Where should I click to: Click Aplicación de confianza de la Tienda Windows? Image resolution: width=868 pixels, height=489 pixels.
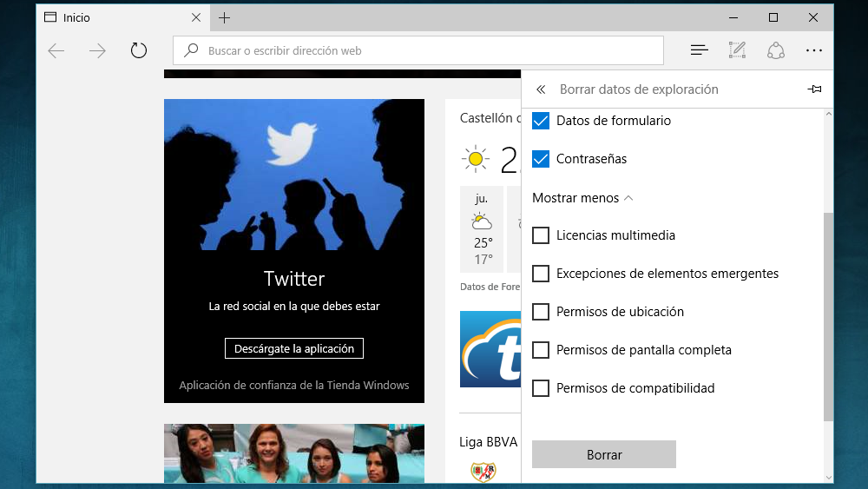click(x=294, y=386)
